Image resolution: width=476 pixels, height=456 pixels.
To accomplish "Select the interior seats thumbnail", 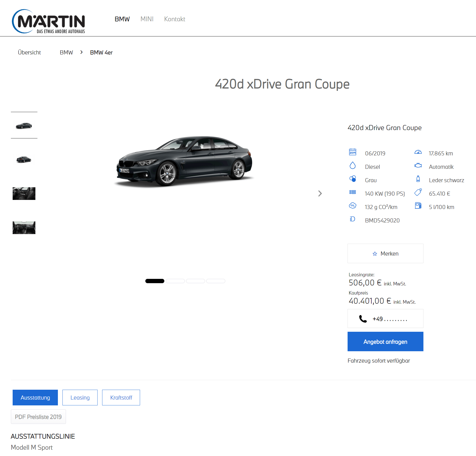I will (24, 194).
